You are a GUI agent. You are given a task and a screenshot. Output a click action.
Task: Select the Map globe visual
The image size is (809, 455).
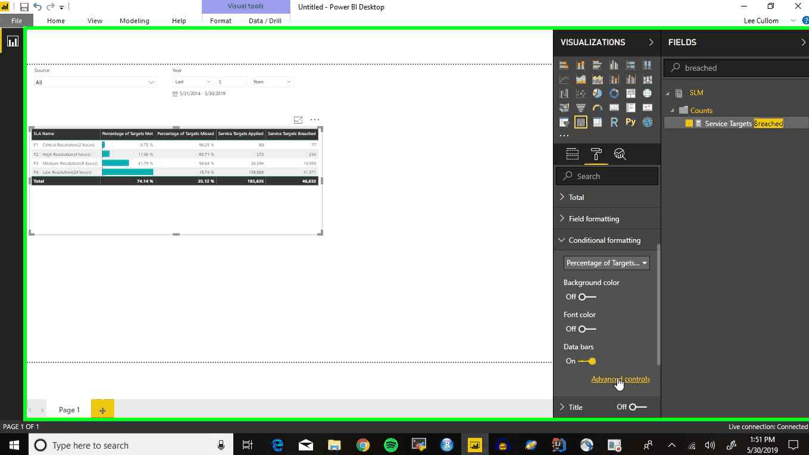point(647,93)
